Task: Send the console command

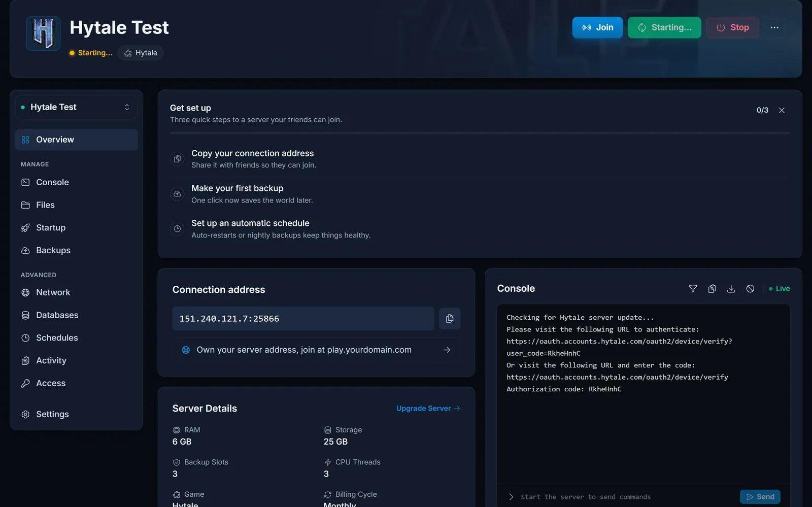Action: (760, 497)
